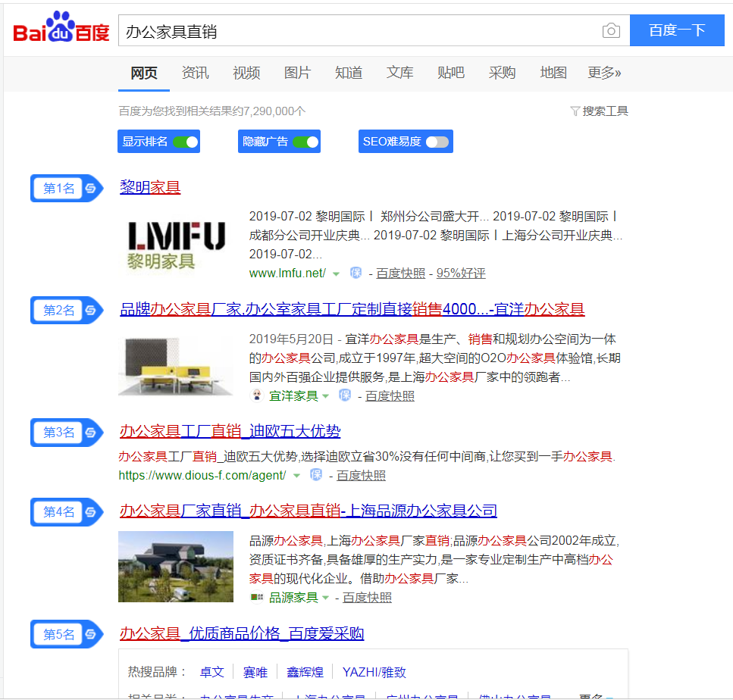Click the 保 shield icon beside dious-f.com
The width and height of the screenshot is (733, 700).
(316, 475)
